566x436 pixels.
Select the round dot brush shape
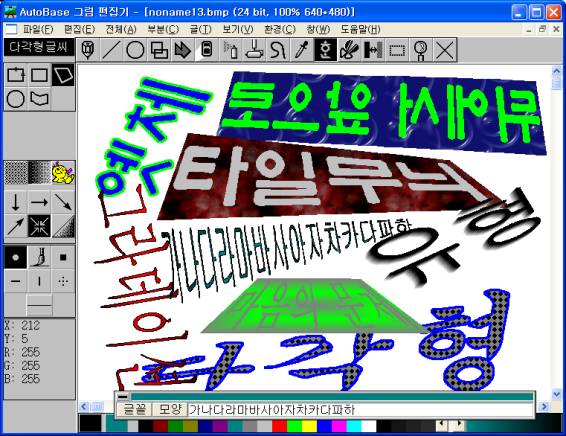pyautogui.click(x=16, y=257)
